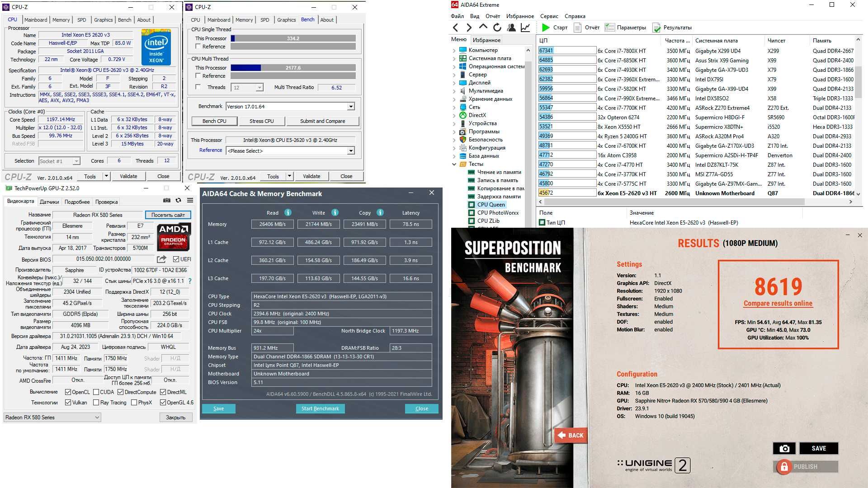Image resolution: width=868 pixels, height=488 pixels.
Task: Toggle PhysX checkbox in GPU-Z
Action: pos(134,403)
